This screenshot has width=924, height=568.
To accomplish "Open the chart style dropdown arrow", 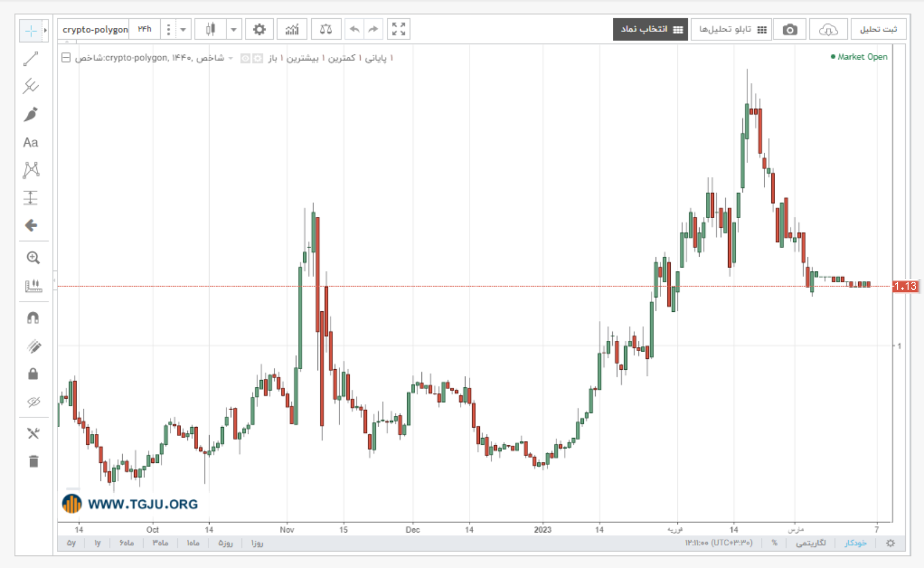I will (233, 30).
